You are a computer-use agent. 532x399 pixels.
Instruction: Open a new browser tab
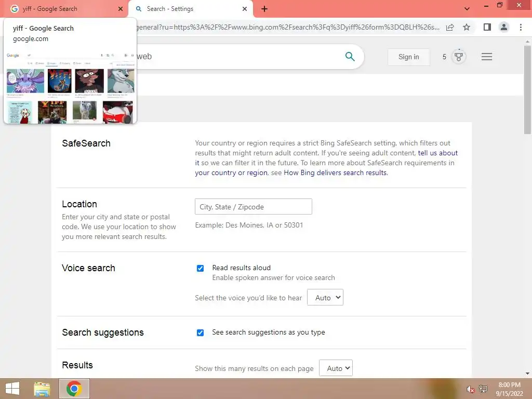tap(264, 9)
